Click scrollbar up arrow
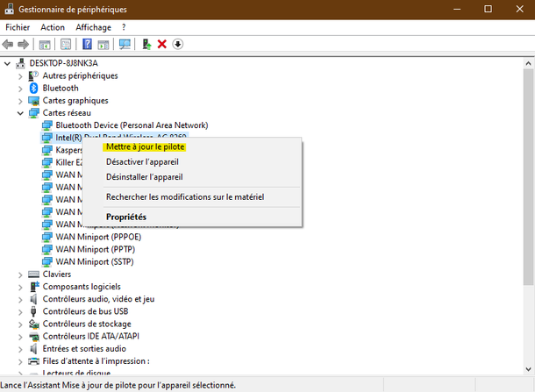The height and width of the screenshot is (392, 535). pyautogui.click(x=528, y=63)
